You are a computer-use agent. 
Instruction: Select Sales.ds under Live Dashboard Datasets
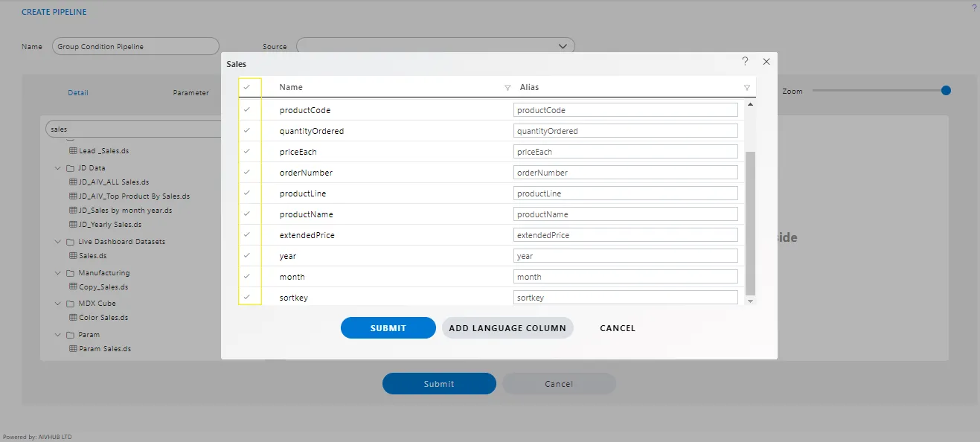(93, 256)
